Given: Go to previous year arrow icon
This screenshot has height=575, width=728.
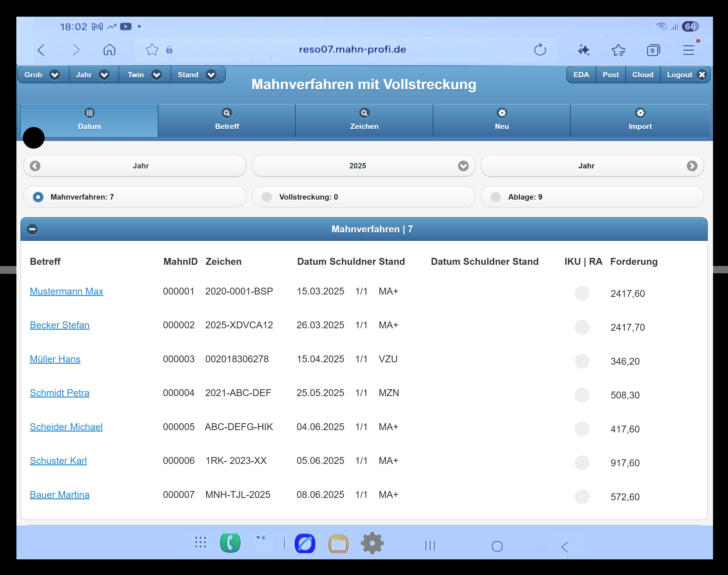Looking at the screenshot, I should [35, 166].
